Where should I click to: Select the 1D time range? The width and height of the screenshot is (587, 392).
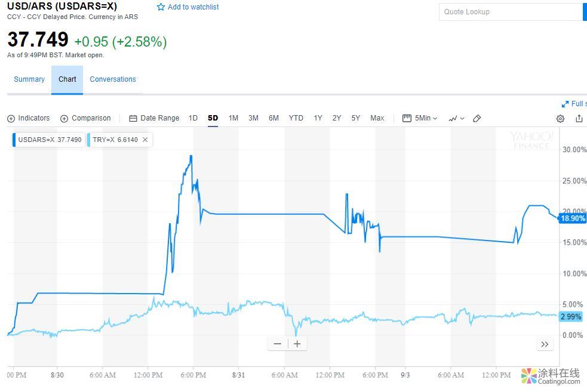coord(193,118)
